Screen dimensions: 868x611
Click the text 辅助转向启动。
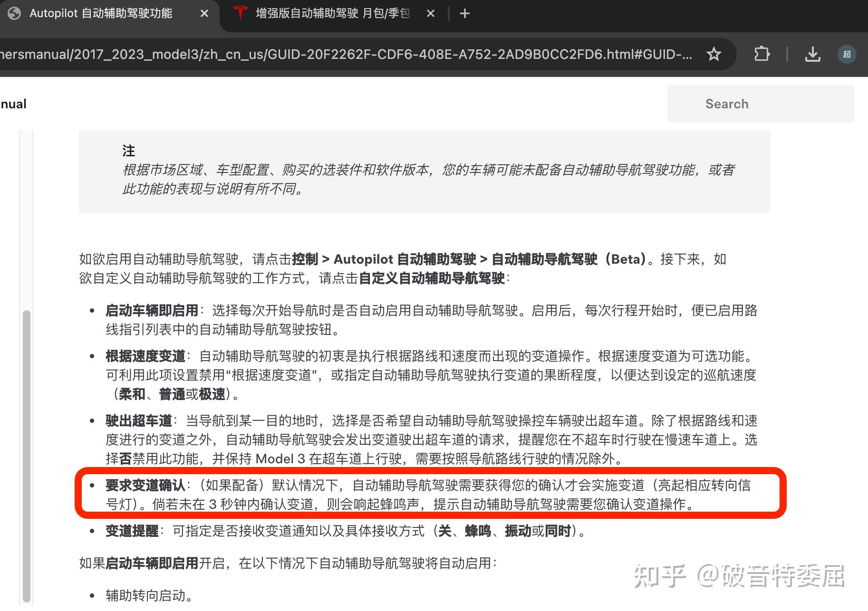[x=149, y=595]
